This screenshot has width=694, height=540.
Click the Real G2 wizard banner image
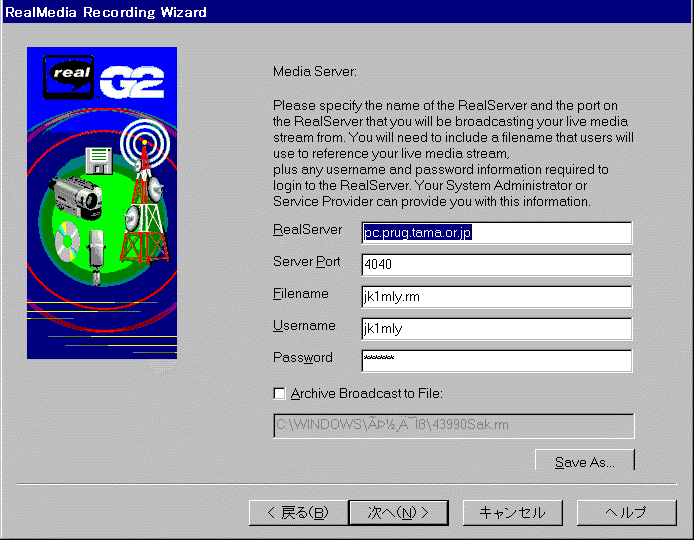[x=102, y=203]
